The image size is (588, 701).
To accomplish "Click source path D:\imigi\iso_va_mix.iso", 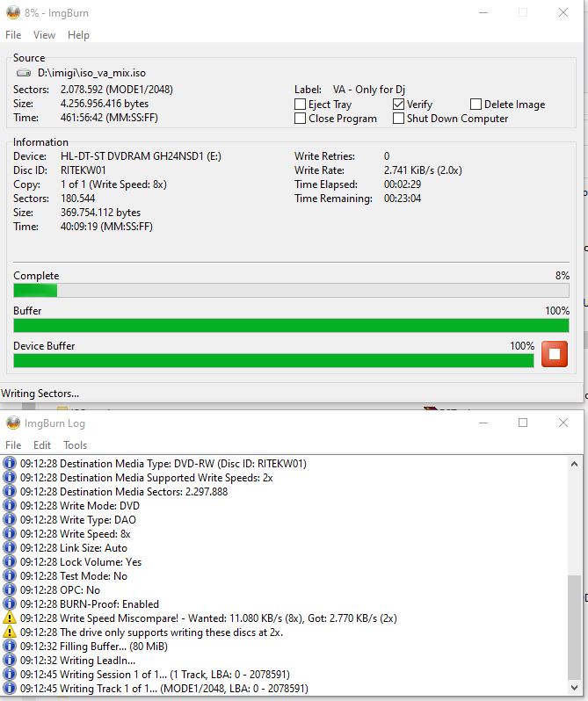I will [x=91, y=73].
